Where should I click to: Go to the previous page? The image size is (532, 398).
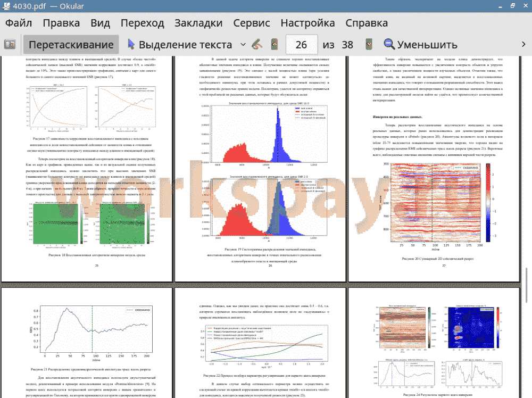point(275,45)
